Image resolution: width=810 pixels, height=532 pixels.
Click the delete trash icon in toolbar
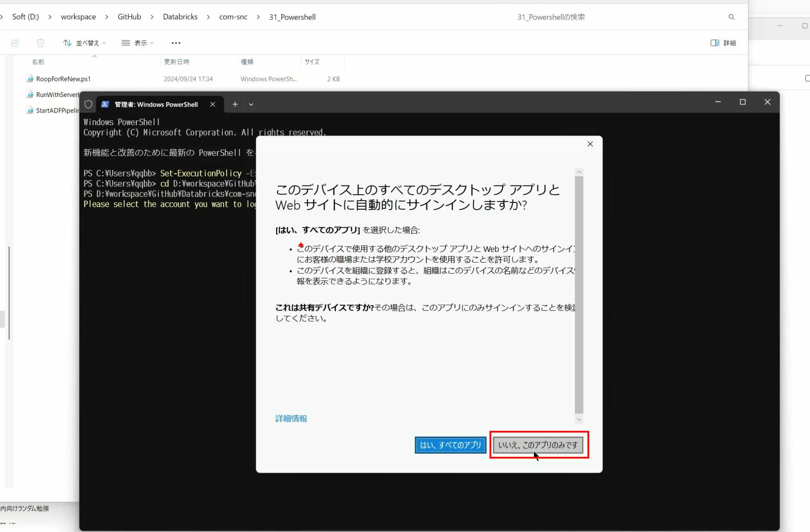pos(40,43)
